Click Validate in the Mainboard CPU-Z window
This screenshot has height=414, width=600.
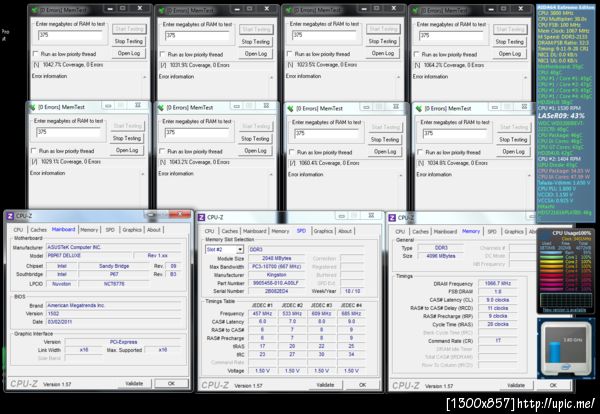coord(134,383)
